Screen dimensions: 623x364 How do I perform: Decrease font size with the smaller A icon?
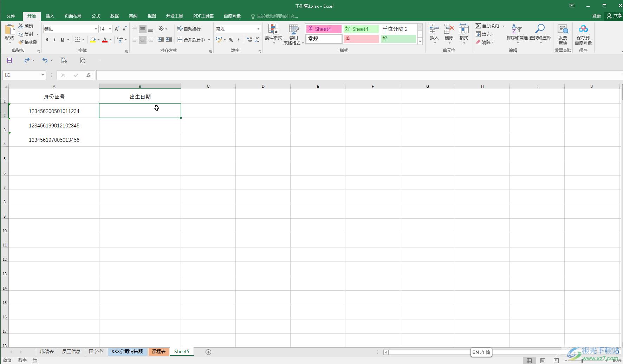[124, 29]
